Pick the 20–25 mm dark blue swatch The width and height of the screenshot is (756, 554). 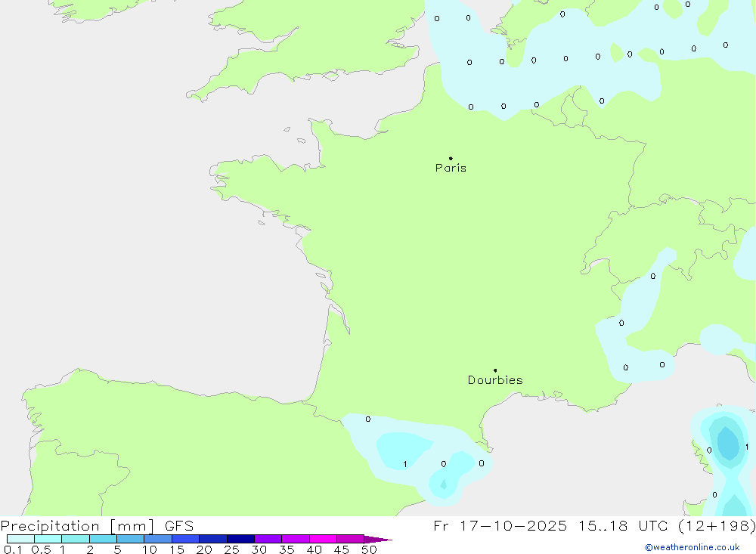click(213, 539)
